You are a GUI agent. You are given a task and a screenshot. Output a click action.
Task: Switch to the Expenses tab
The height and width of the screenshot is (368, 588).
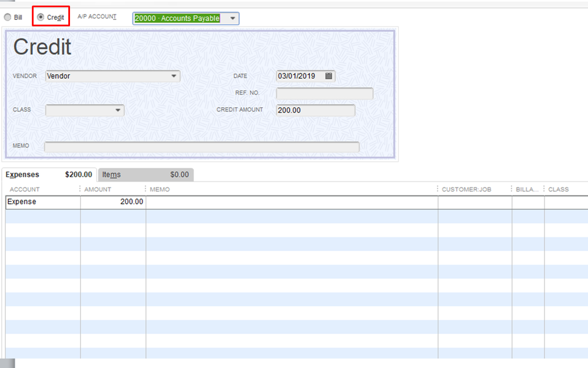pyautogui.click(x=49, y=174)
